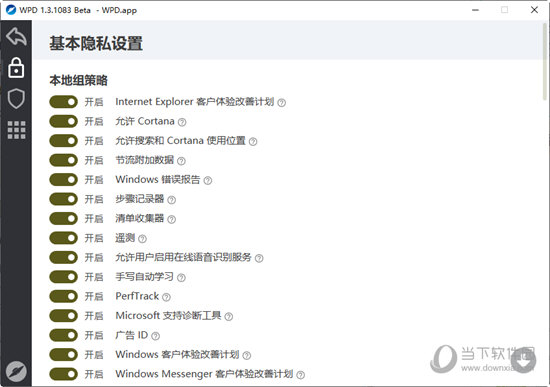Image resolution: width=550 pixels, height=387 pixels.
Task: Click help icon next to 节流附加数据
Action: (181, 161)
